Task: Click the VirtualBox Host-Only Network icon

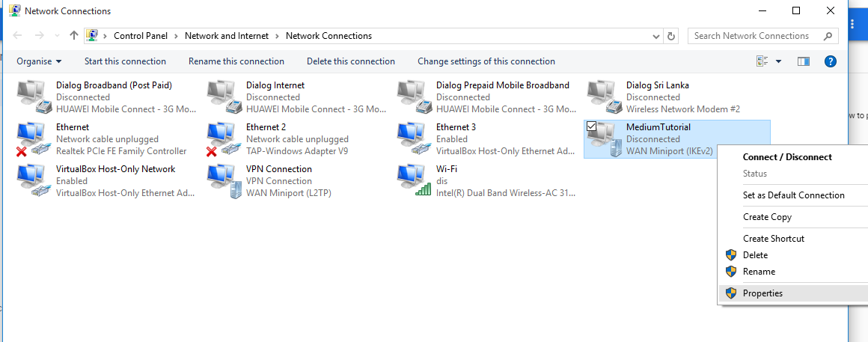Action: click(x=33, y=180)
